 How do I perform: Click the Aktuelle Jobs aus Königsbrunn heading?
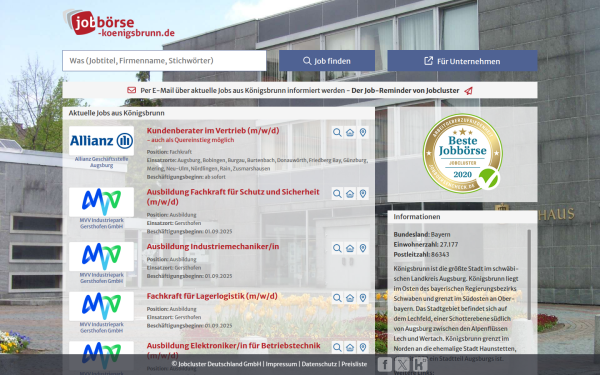[117, 113]
